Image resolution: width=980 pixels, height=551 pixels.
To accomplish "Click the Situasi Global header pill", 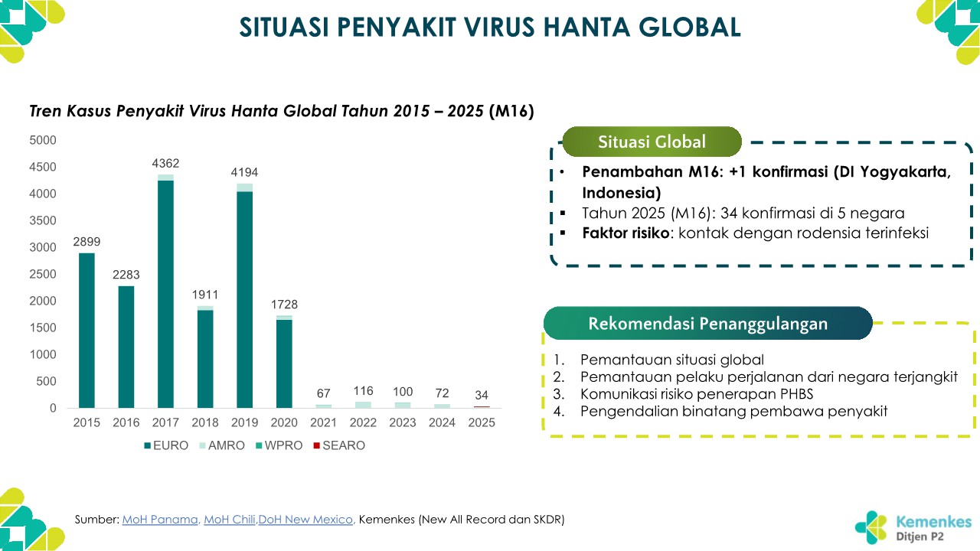I will click(652, 142).
